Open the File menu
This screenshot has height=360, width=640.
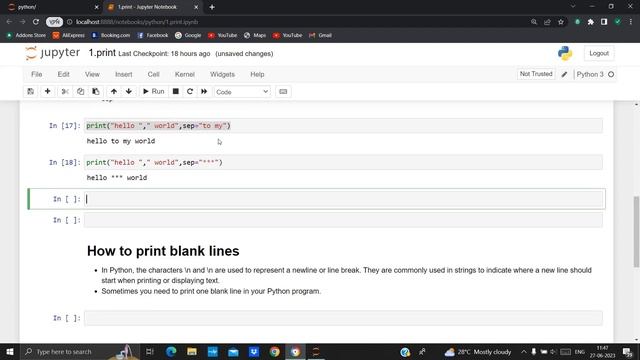[36, 74]
